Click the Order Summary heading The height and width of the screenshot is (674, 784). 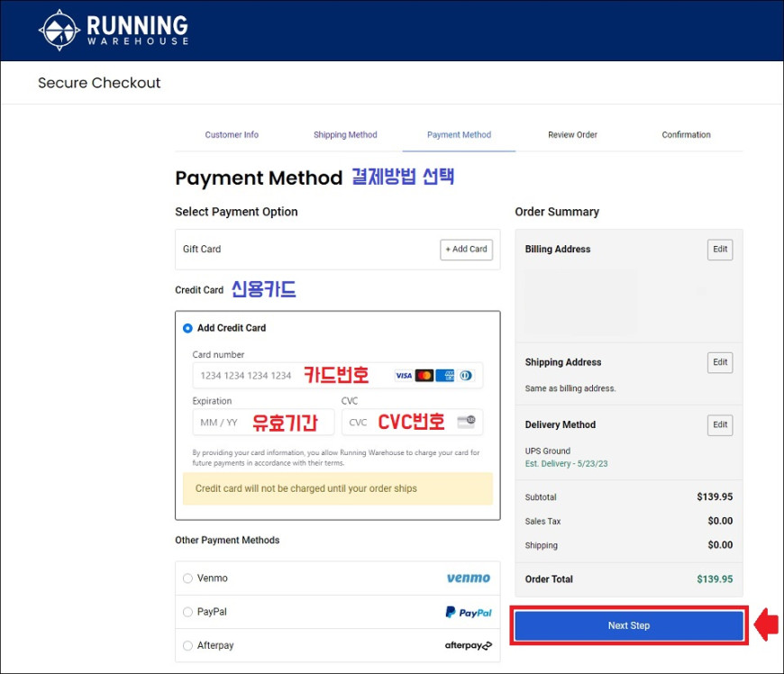[557, 212]
